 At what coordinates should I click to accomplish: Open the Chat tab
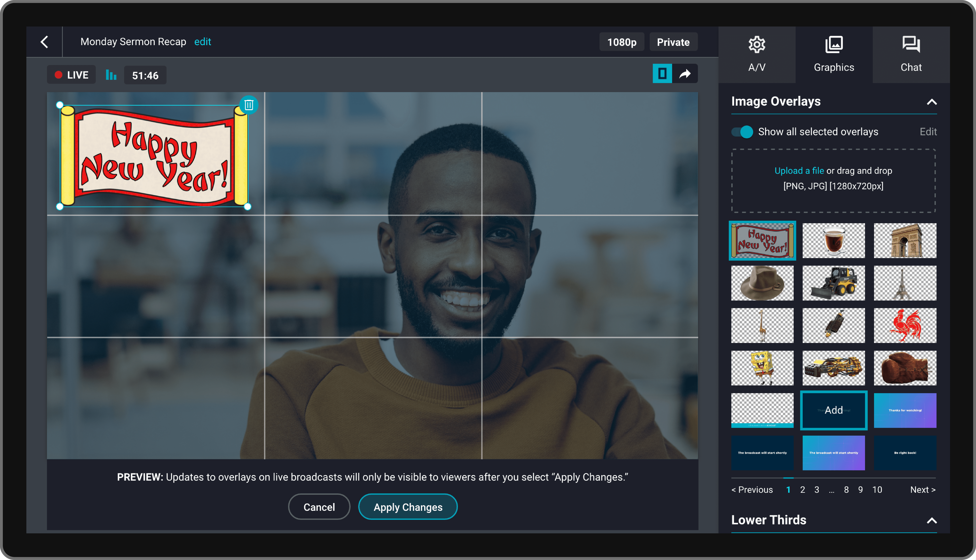[x=911, y=55]
